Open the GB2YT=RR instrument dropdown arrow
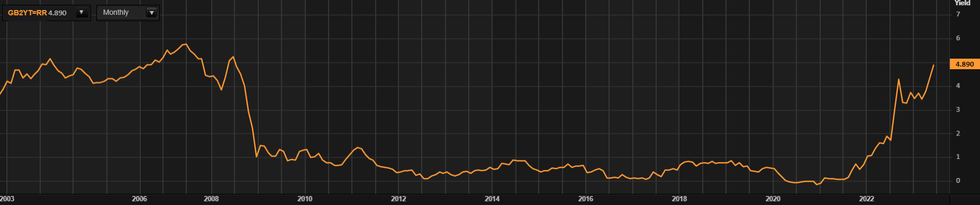980x205 pixels. (x=81, y=13)
